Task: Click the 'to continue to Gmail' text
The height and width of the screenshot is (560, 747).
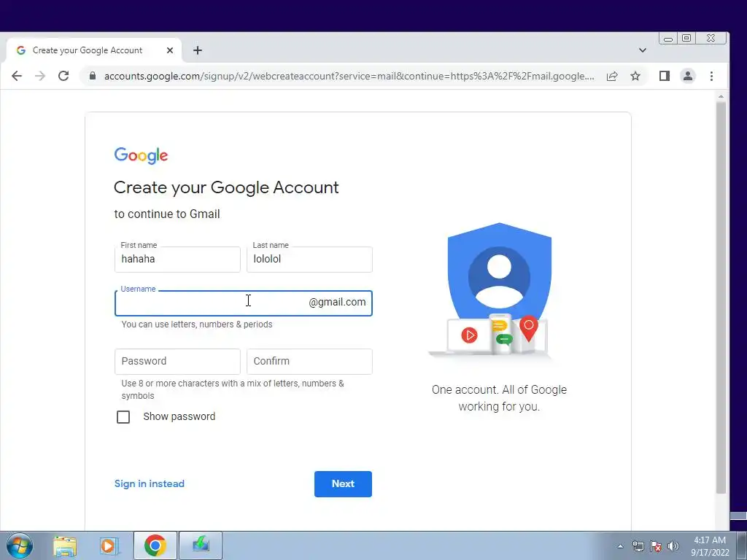Action: (167, 214)
